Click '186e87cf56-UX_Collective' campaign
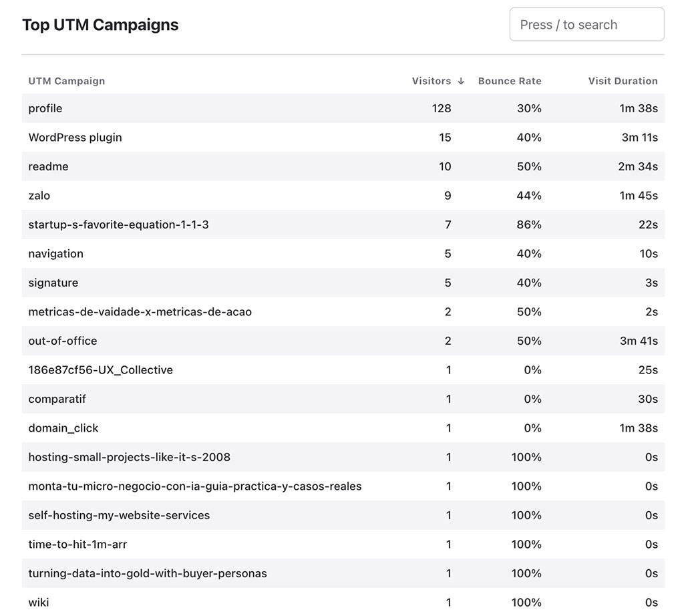The height and width of the screenshot is (616, 684). [100, 370]
